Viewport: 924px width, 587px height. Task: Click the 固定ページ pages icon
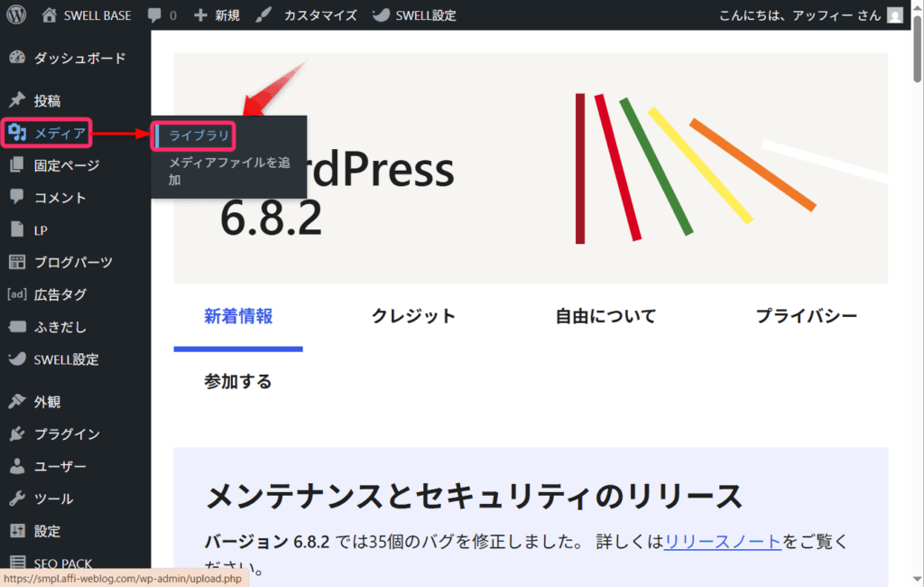(17, 165)
